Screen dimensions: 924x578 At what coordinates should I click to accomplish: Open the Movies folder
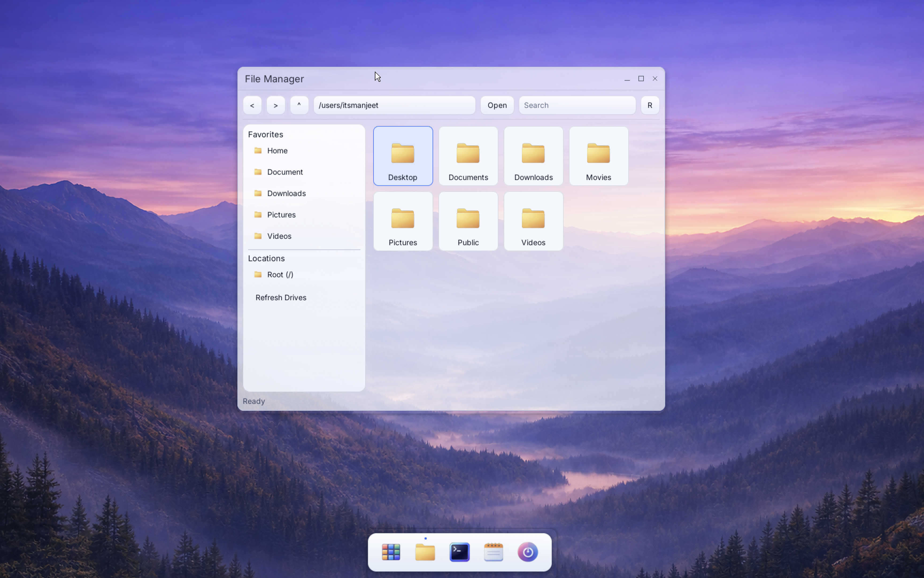[x=598, y=156]
